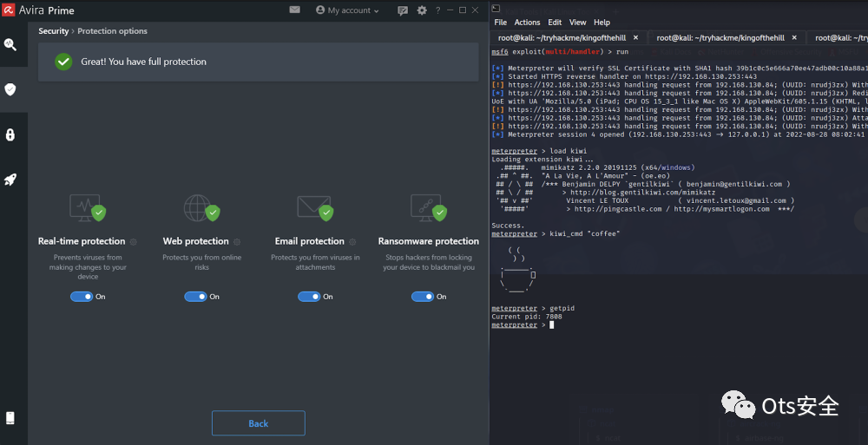
Task: Click the Avira logo in title bar
Action: point(9,10)
